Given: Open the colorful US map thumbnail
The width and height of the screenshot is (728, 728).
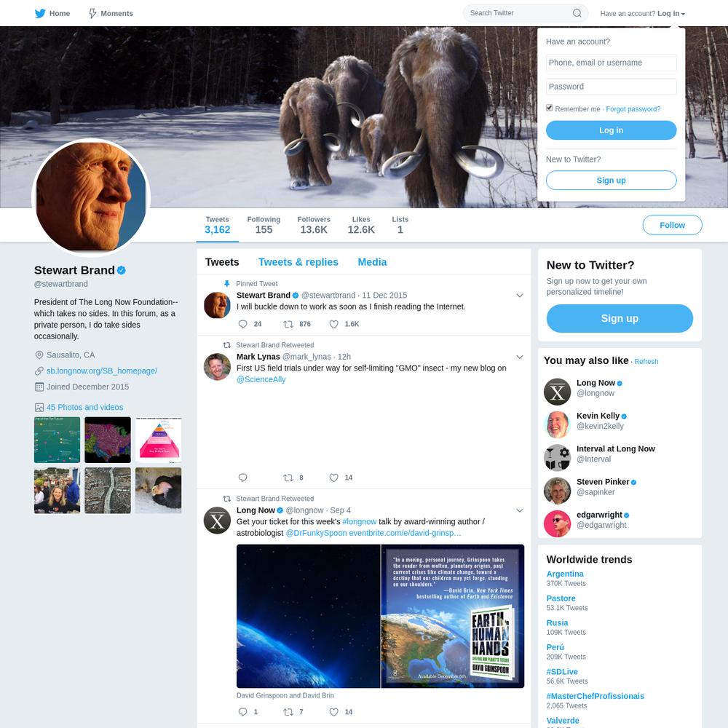Looking at the screenshot, I should [108, 440].
